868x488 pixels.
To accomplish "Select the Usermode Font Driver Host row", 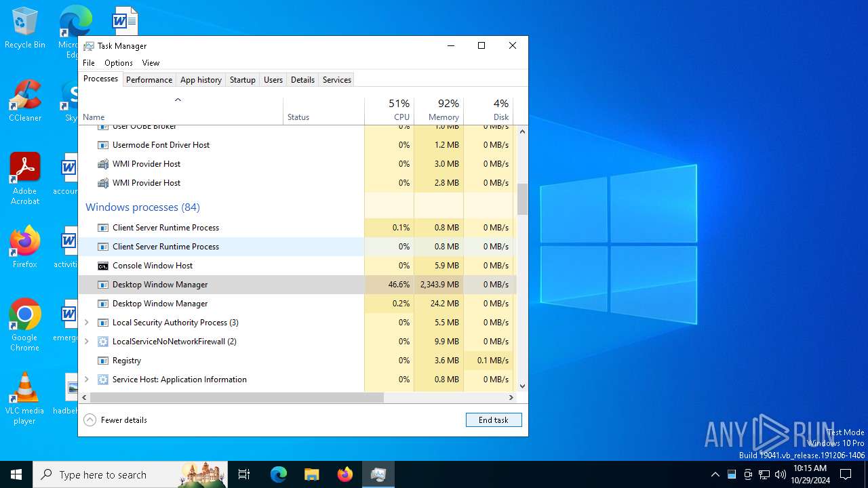I will pyautogui.click(x=298, y=145).
